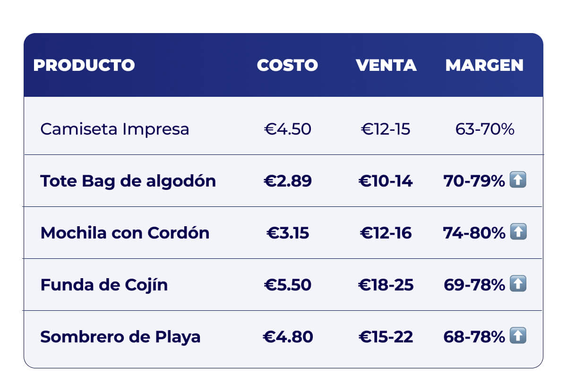Click the Sombrero de Playa product name
567x392 pixels.
pos(120,337)
